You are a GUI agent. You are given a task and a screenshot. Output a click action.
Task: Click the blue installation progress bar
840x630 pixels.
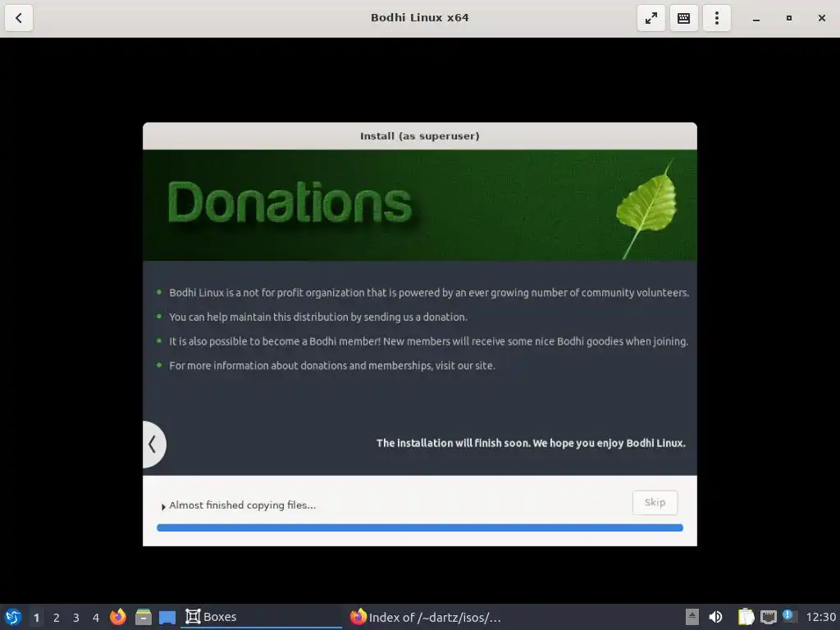419,527
